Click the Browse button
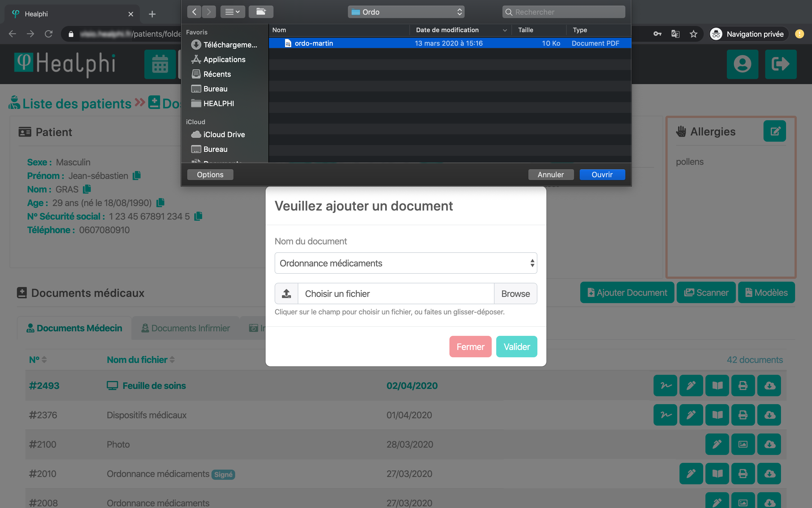The image size is (812, 508). pyautogui.click(x=515, y=293)
